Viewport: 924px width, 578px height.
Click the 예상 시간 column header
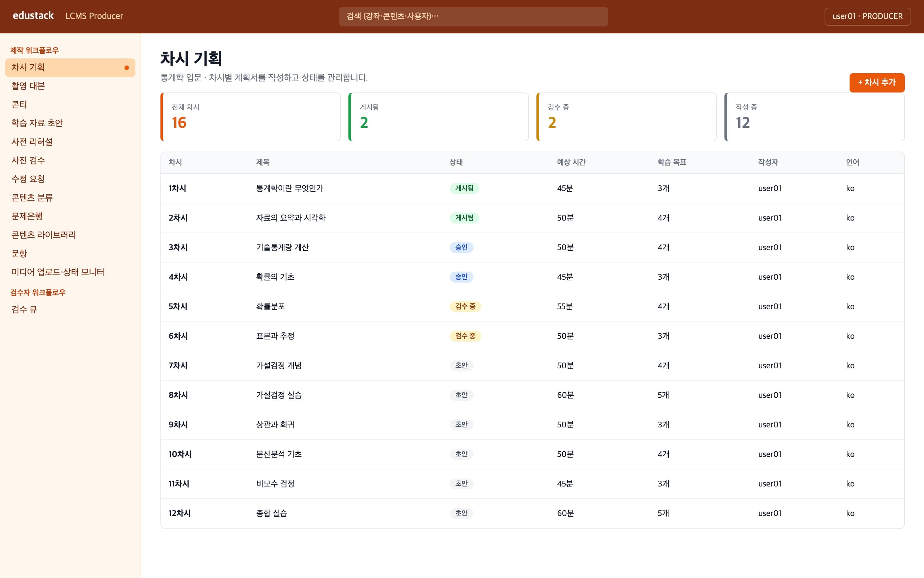tap(571, 162)
